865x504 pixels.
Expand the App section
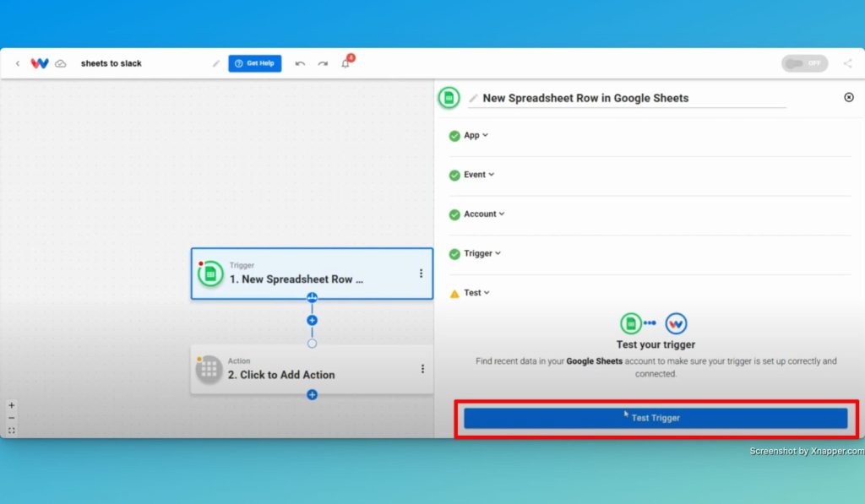[476, 135]
